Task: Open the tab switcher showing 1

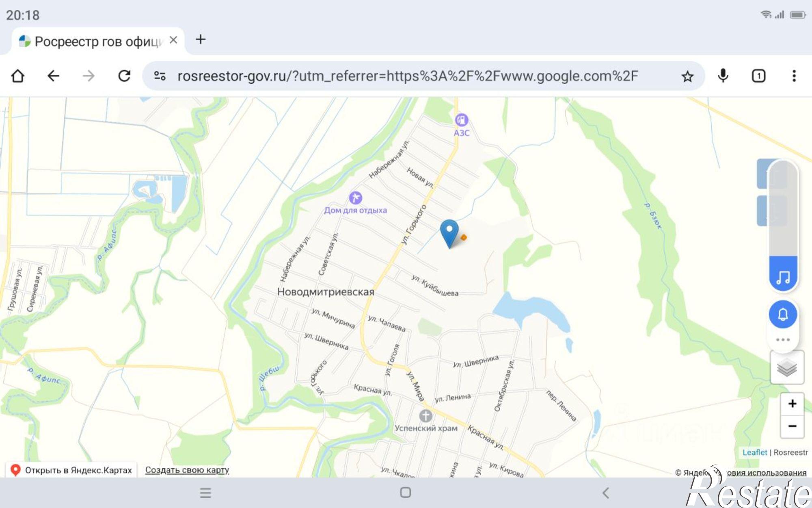Action: 758,76
